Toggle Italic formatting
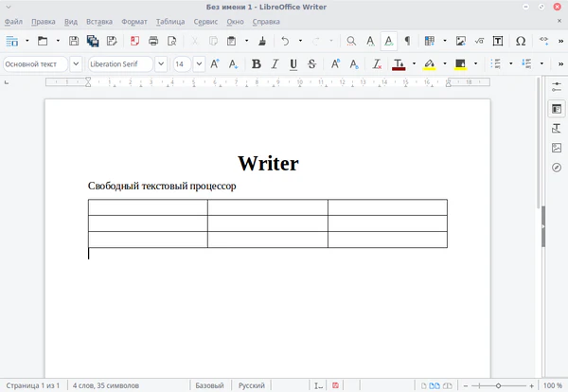 (x=275, y=64)
